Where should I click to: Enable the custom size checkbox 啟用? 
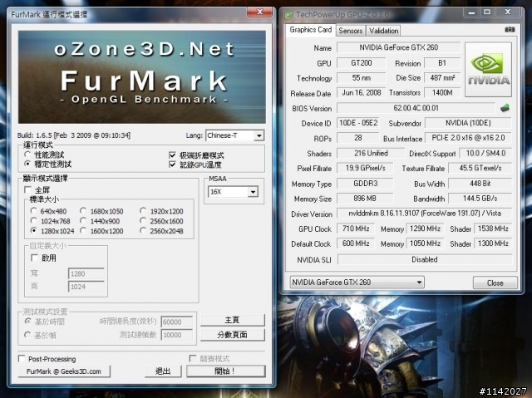34,258
